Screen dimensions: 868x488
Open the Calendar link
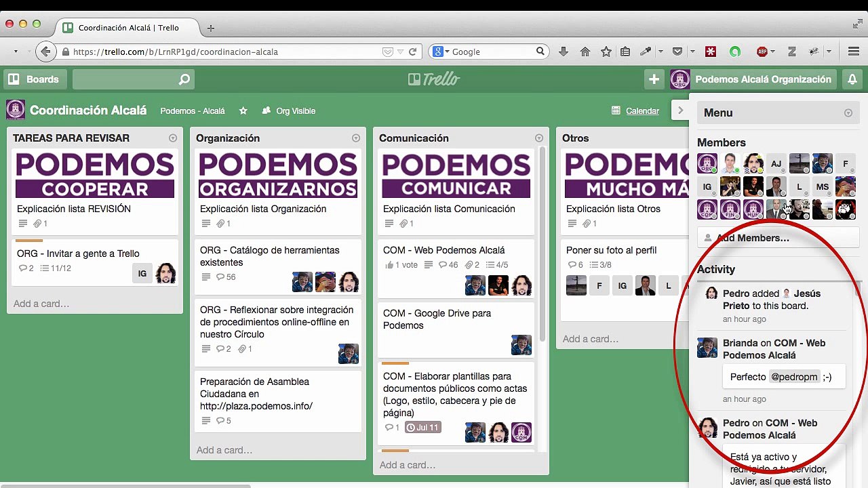[635, 111]
